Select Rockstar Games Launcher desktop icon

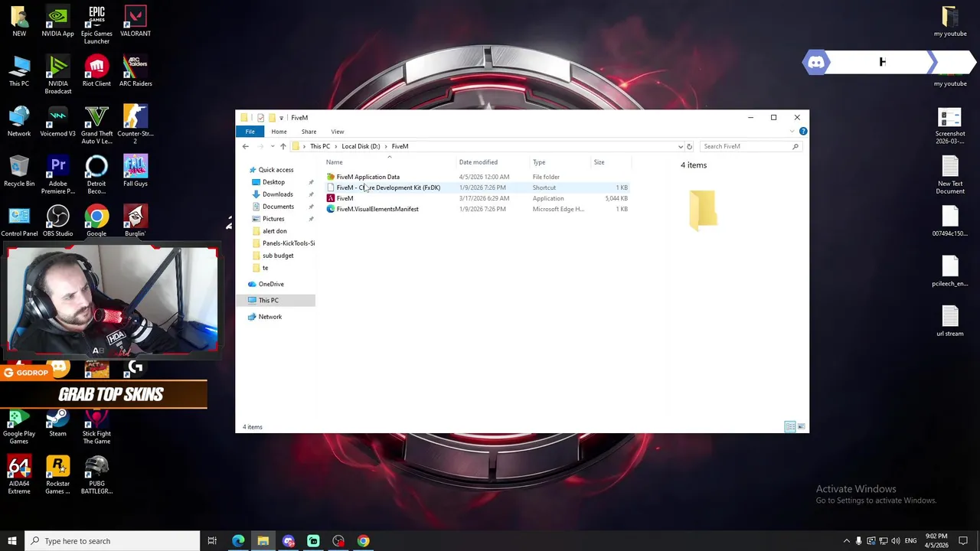(x=58, y=475)
